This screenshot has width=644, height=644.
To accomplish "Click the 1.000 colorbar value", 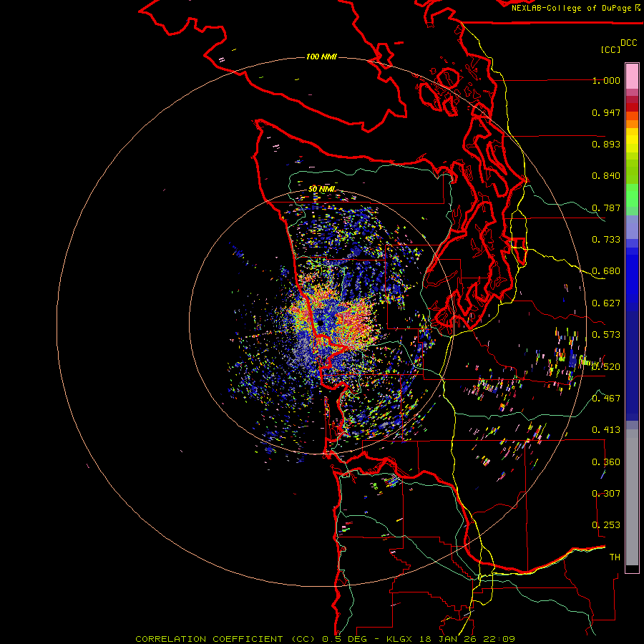I will click(x=606, y=80).
